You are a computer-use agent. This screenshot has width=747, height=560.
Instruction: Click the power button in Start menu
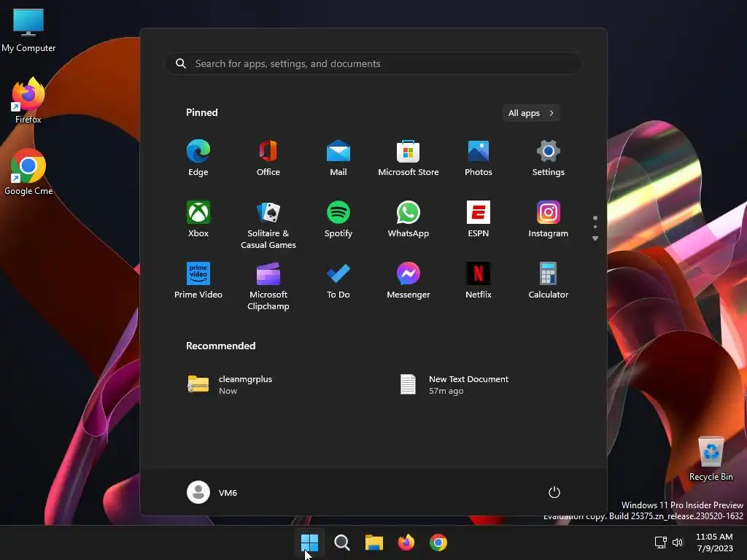point(554,492)
